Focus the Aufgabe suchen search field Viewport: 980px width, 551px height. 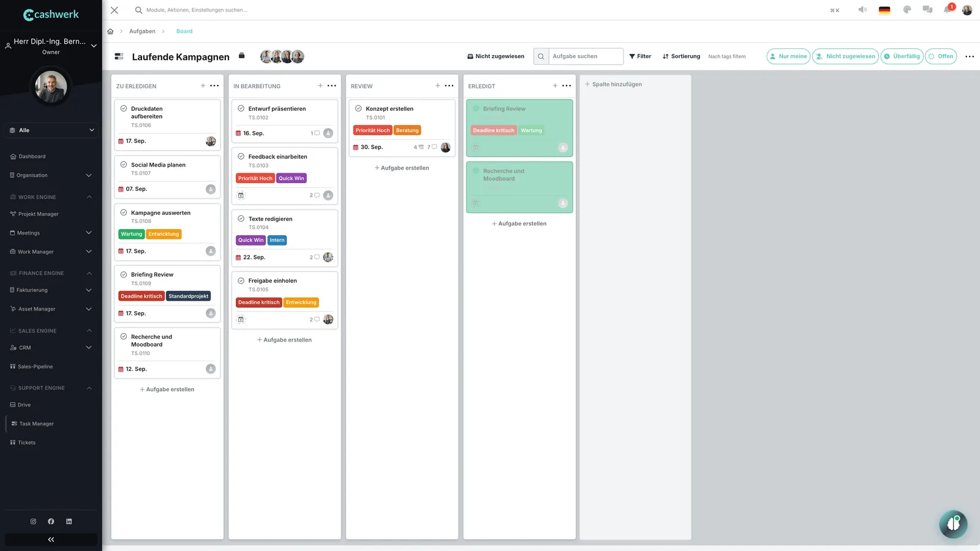pos(586,56)
